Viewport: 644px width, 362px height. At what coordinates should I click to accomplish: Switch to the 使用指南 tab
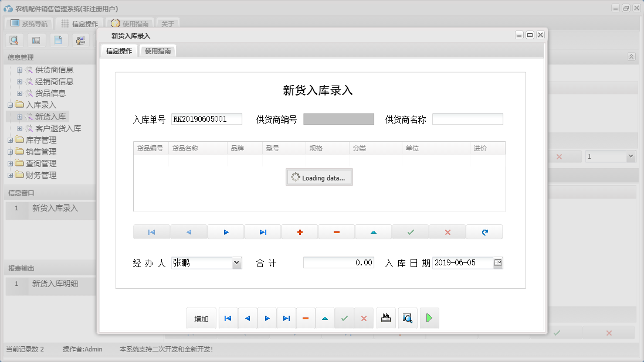tap(157, 50)
